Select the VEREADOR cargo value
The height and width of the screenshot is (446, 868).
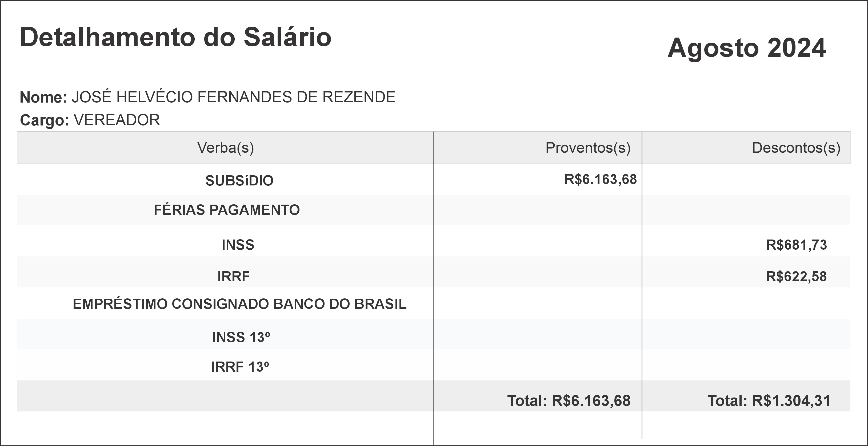[117, 120]
